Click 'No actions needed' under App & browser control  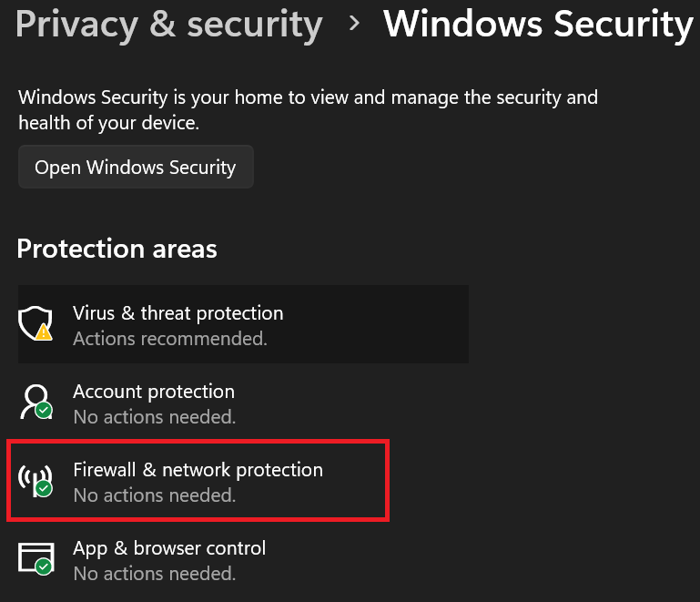tap(154, 574)
